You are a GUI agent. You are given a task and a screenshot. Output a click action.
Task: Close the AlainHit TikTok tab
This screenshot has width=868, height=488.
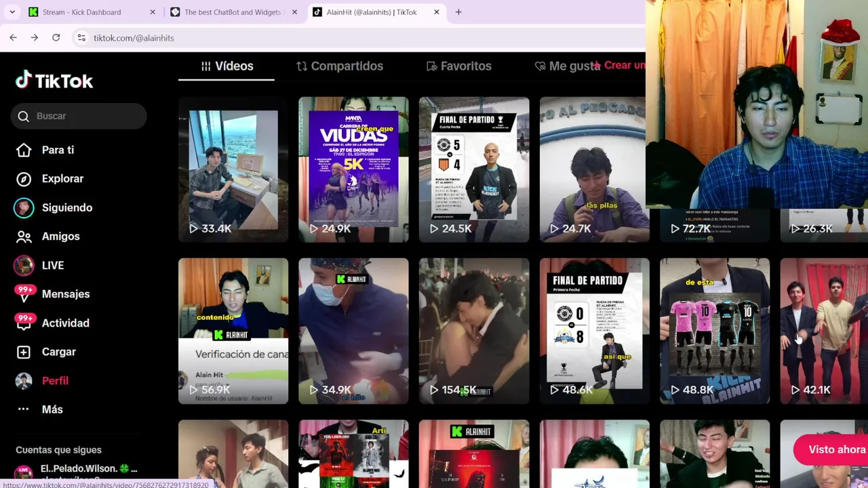click(x=437, y=12)
